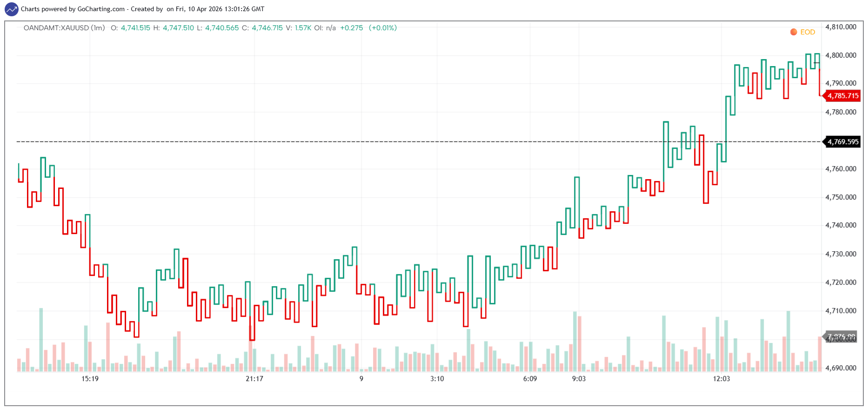Select the 3:10 time axis marker
The width and height of the screenshot is (868, 408).
[x=437, y=379]
